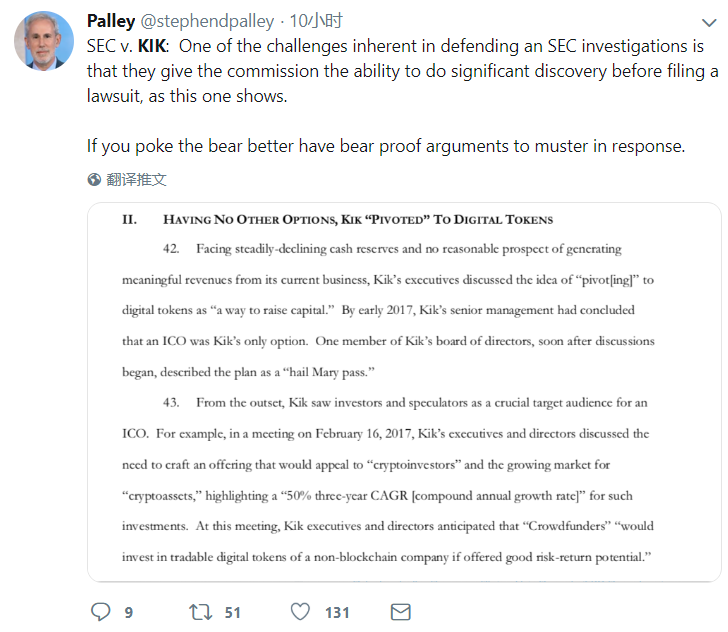Click paragraph 42 in the document image
The image size is (728, 632).
[x=388, y=310]
